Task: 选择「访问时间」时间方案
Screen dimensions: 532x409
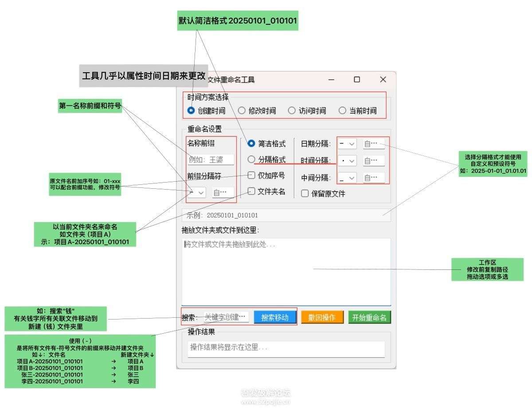Action: click(292, 110)
